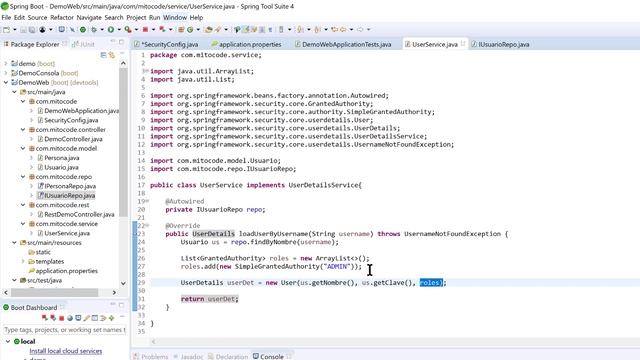Viewport: 640px width, 360px height.
Task: Open the File menu
Action: point(6,18)
